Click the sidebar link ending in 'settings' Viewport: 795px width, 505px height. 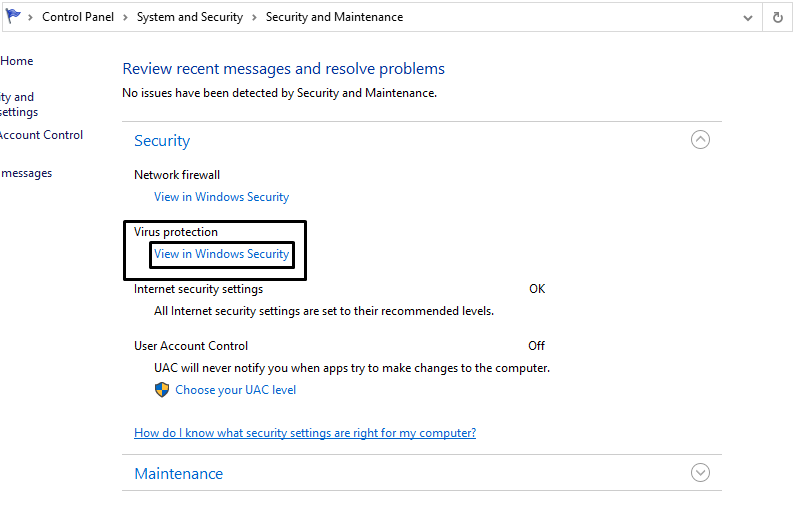click(x=19, y=104)
